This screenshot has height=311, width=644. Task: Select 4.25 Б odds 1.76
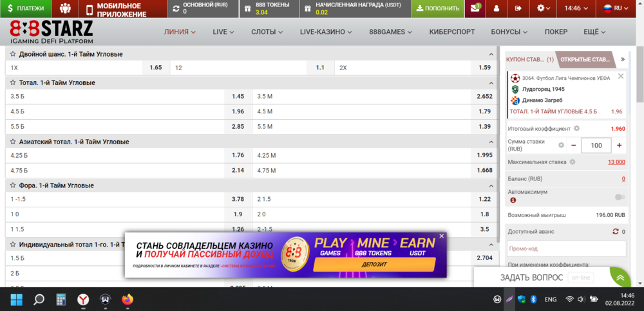coord(238,155)
